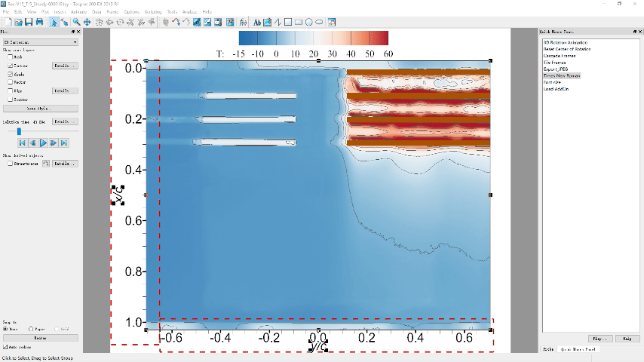The height and width of the screenshot is (362, 644).
Task: Select the Add Contour Level tool
Action: point(197,22)
